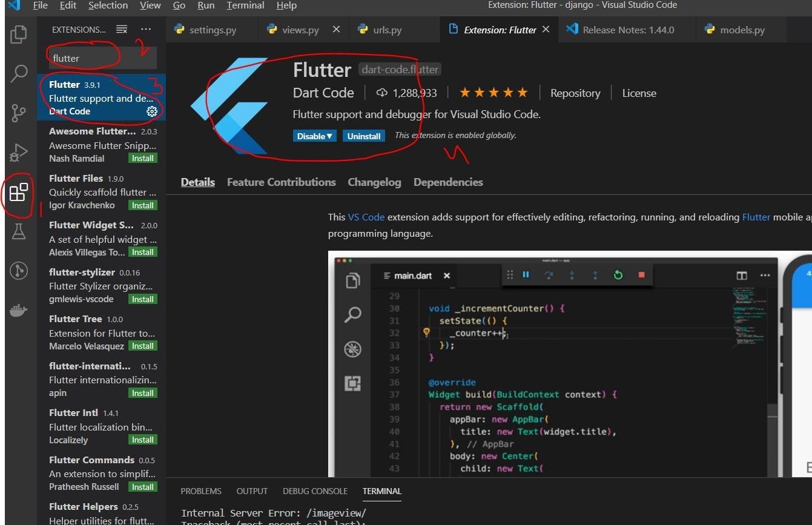Viewport: 812px width, 525px height.
Task: Install Flutter Commands by Pratheesh Russell
Action: click(x=143, y=487)
